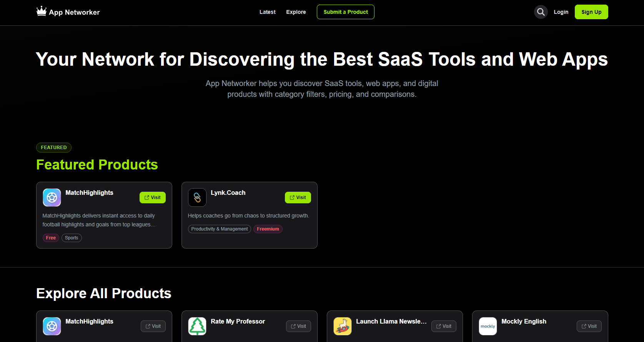
Task: Open the Explore nav link
Action: point(296,12)
